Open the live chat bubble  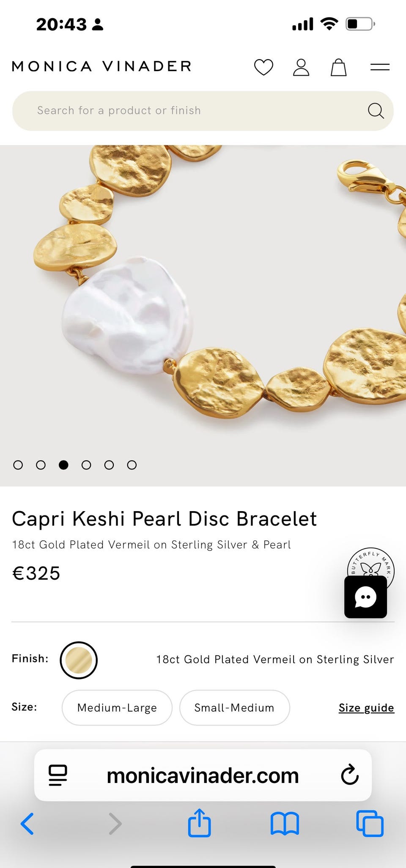[x=365, y=597]
